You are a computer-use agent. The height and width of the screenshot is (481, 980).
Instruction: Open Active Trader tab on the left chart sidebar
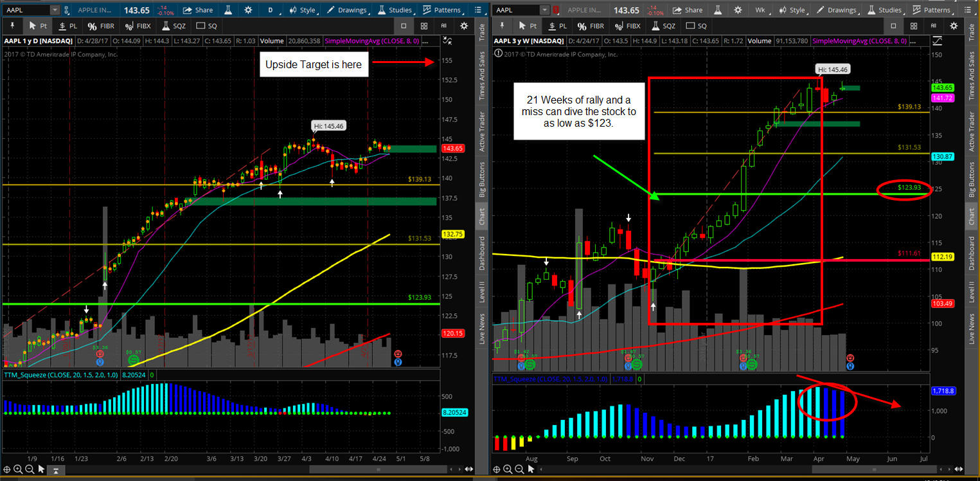(482, 131)
